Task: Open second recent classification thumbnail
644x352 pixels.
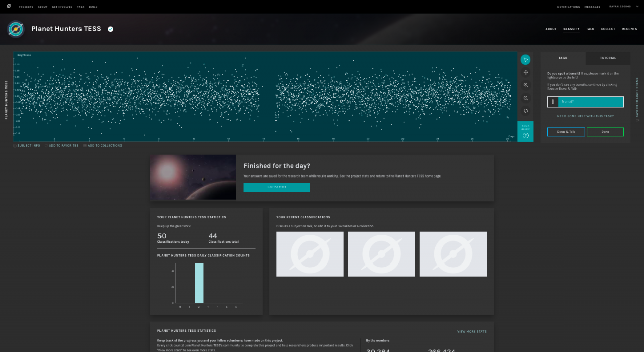Action: pyautogui.click(x=381, y=254)
